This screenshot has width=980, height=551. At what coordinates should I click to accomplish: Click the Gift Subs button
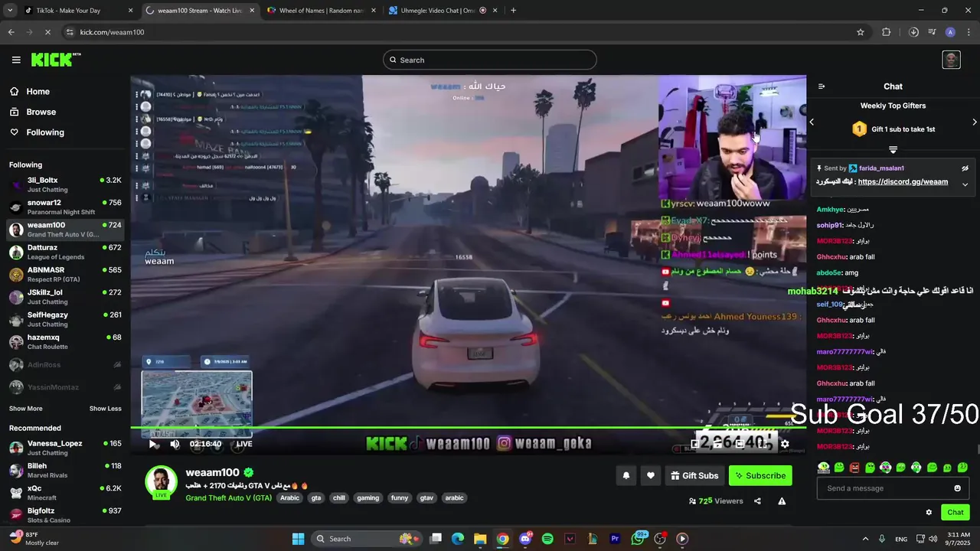click(x=694, y=475)
